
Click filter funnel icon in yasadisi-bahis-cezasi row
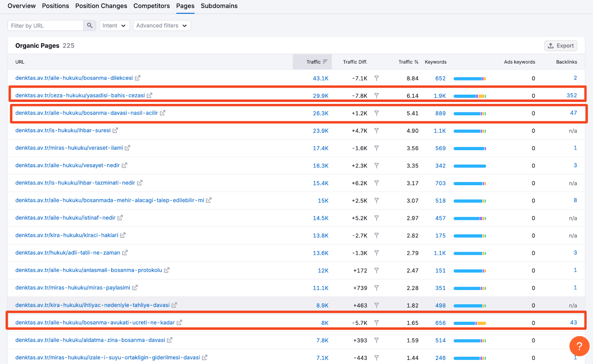click(x=377, y=96)
